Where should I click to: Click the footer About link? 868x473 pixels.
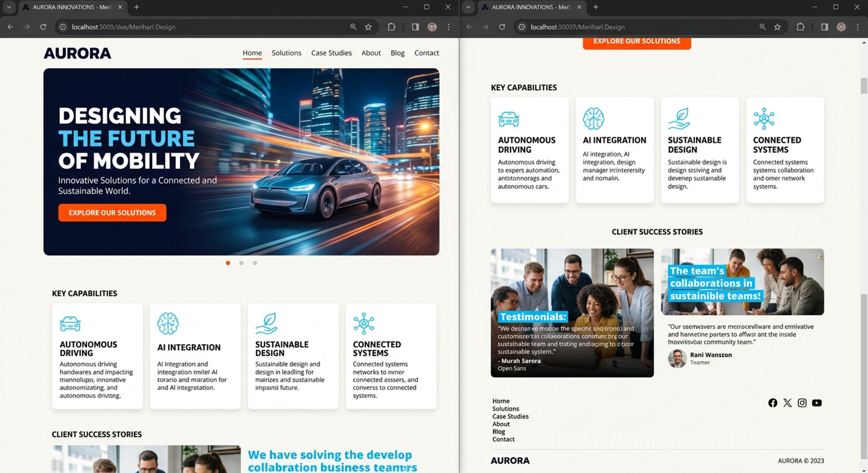click(501, 424)
